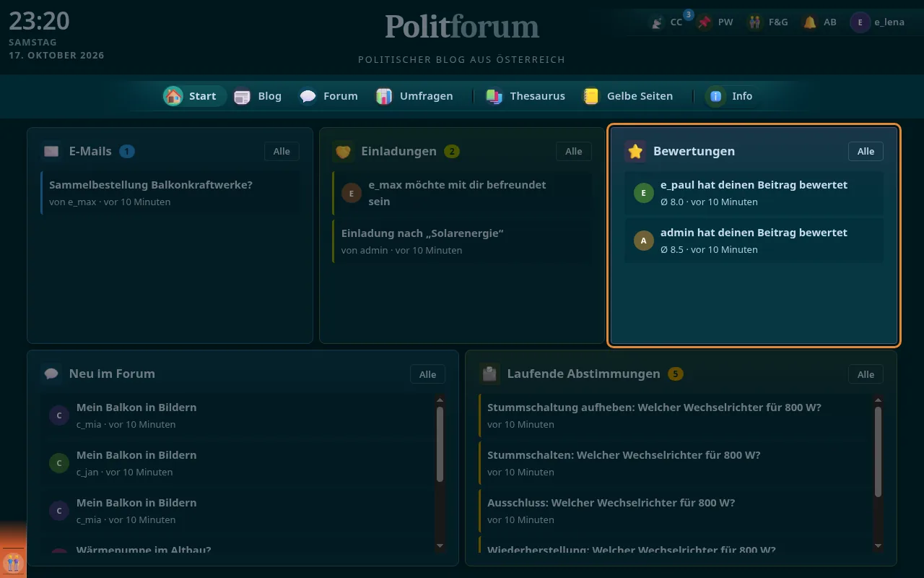Screen dimensions: 924x578
Task: Open the CC notifications icon with badge 3
Action: pyautogui.click(x=657, y=22)
